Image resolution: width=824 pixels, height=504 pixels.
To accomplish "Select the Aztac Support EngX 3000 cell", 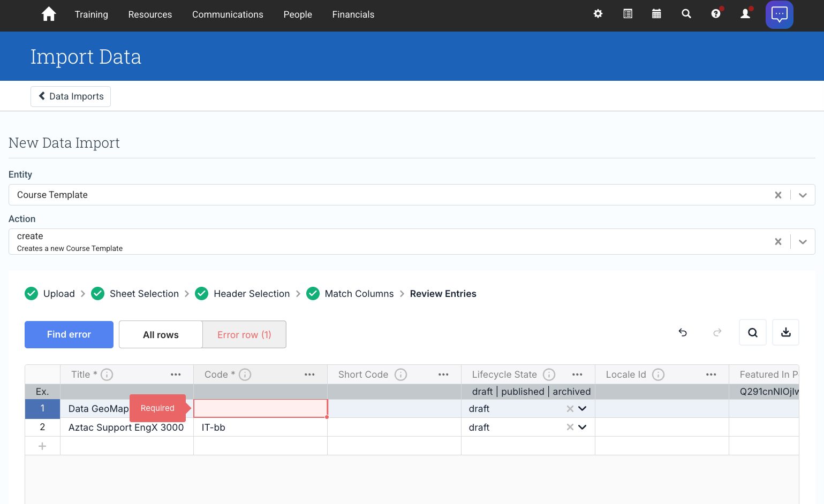I will click(127, 427).
